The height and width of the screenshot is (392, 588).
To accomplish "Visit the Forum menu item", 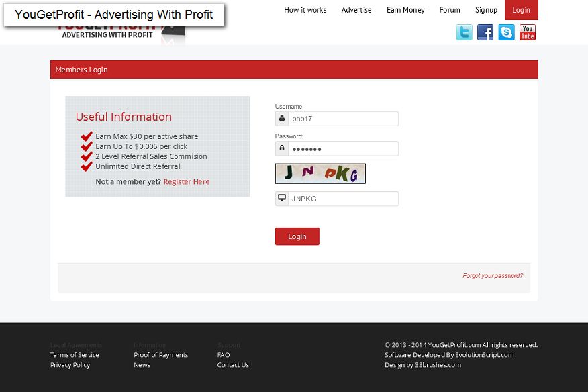I will point(450,10).
